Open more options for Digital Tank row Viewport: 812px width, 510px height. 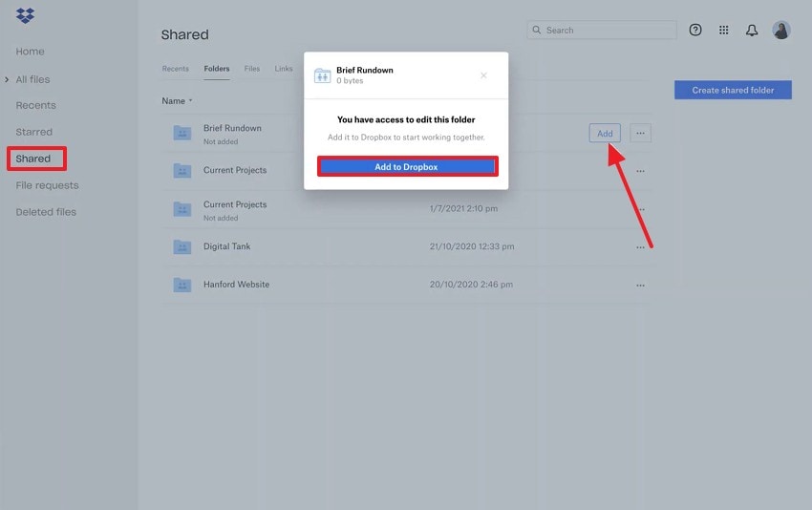[640, 247]
